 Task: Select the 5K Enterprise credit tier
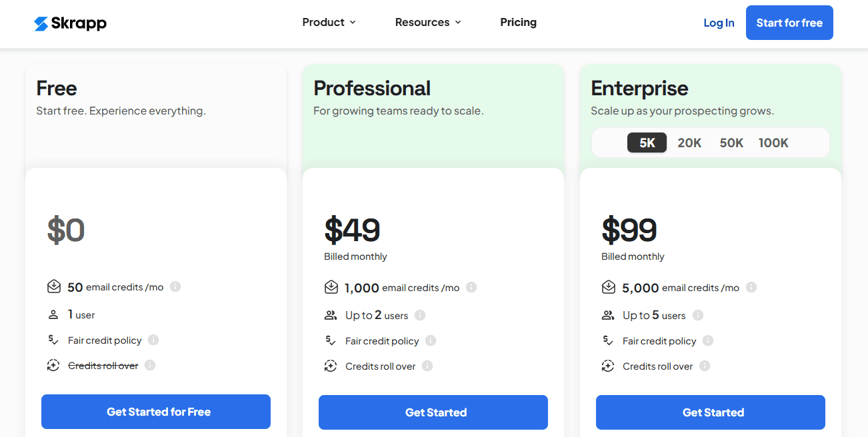[647, 143]
